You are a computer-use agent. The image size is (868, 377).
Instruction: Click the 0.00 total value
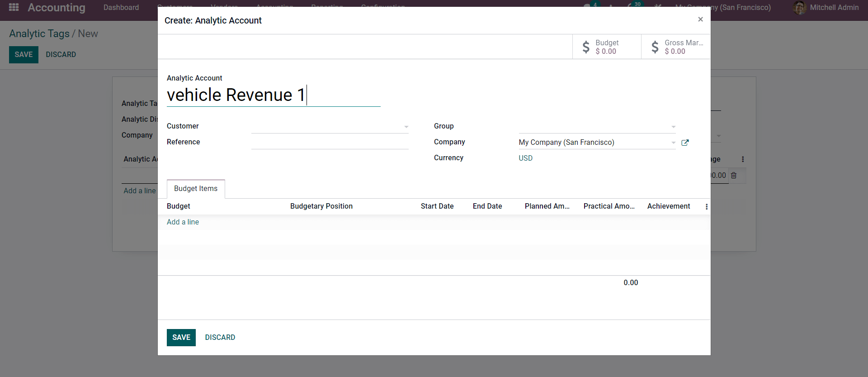point(631,283)
